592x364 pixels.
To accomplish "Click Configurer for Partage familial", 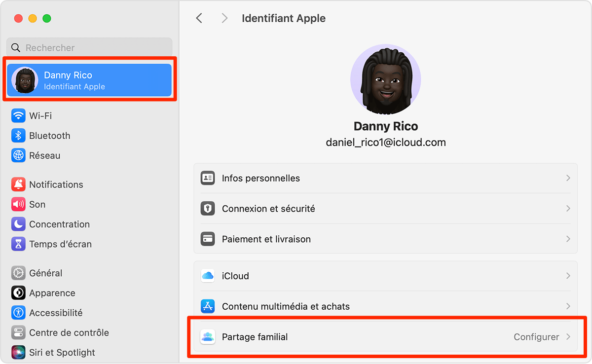I will 536,337.
